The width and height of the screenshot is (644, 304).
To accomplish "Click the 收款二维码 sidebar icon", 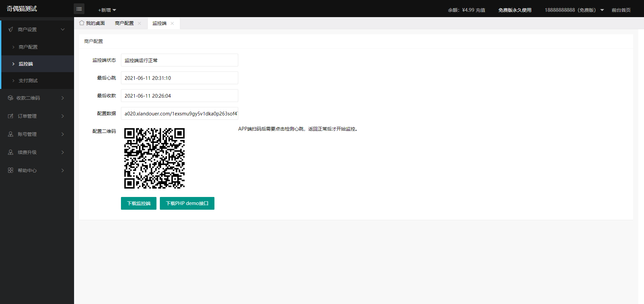I will click(10, 98).
